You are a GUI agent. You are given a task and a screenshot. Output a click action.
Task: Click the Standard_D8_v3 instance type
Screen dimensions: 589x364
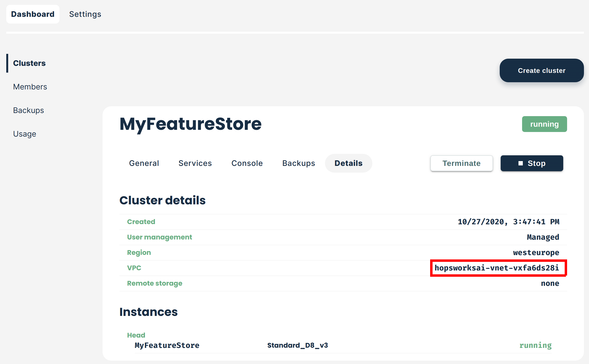298,345
